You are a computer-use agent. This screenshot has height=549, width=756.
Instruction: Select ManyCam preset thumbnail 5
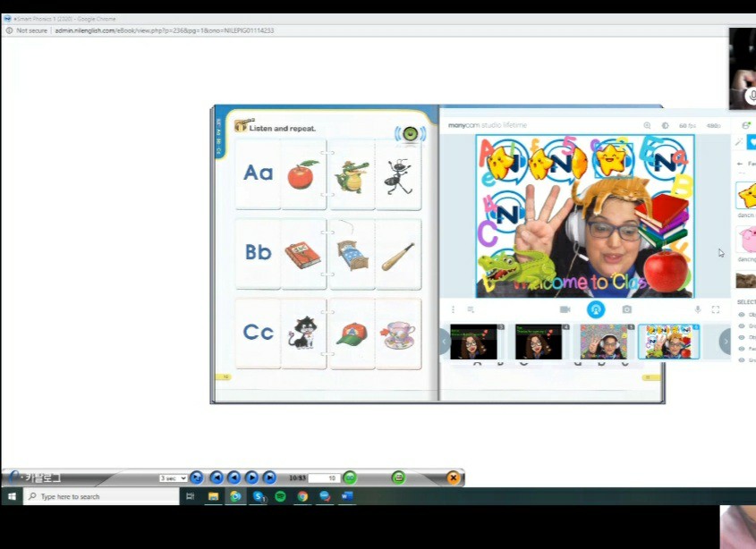(606, 342)
